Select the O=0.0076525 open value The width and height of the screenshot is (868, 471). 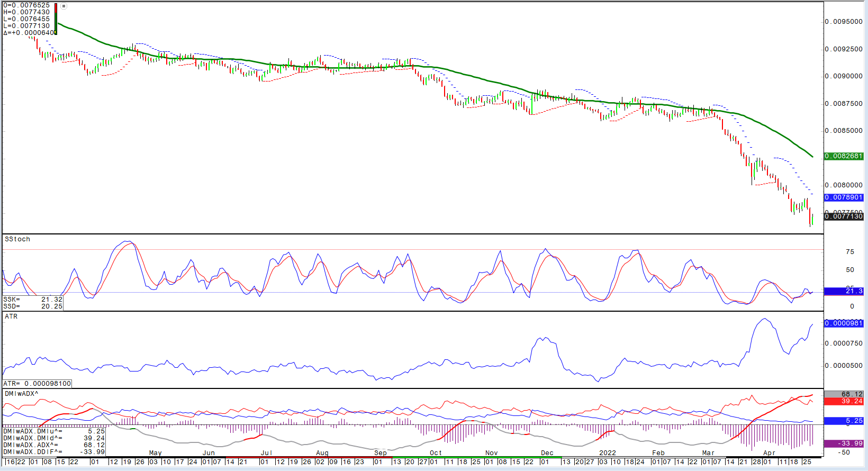[x=26, y=5]
